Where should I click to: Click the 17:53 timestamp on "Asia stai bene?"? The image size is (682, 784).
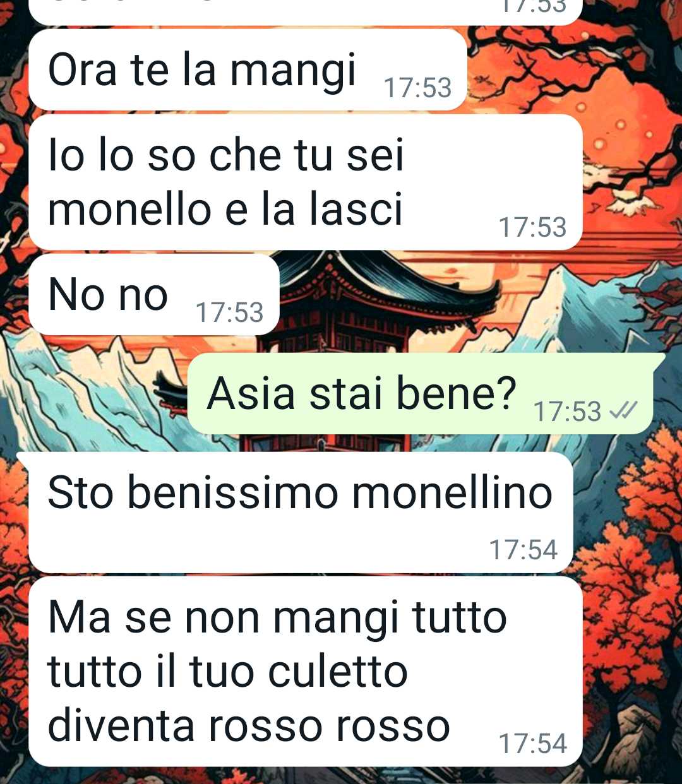tap(568, 412)
